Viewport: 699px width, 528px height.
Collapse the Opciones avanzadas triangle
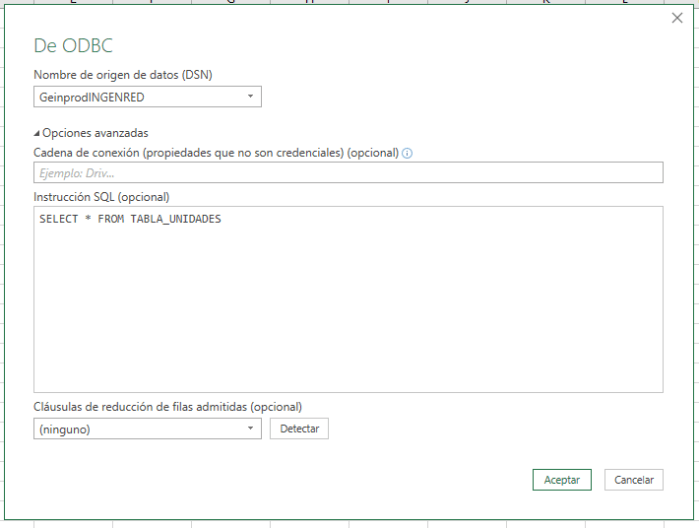tap(37, 133)
